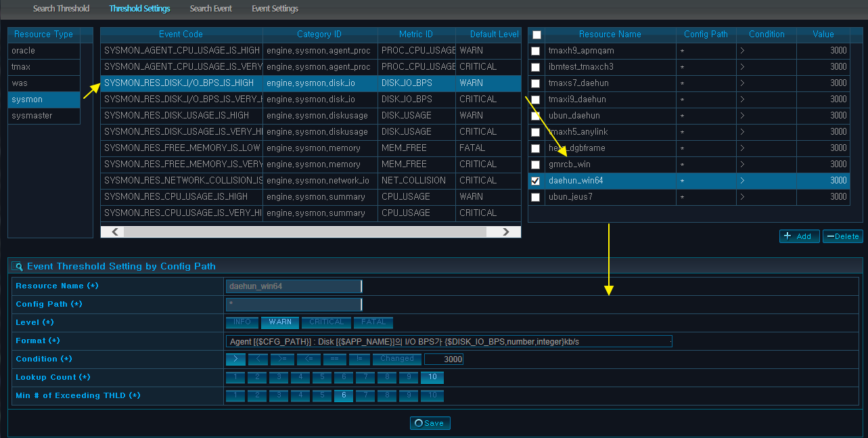Click the Value column header
Viewport: 868px width, 438px height.
[823, 35]
